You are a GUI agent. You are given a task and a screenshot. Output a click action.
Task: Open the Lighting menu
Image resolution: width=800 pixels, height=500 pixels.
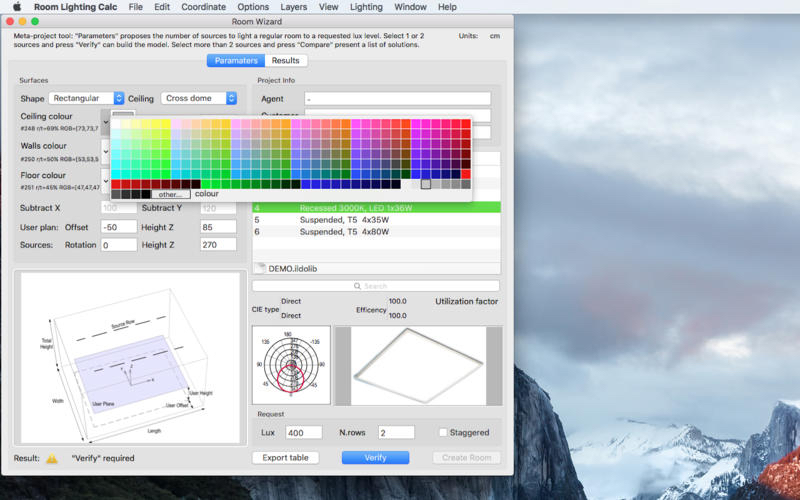(366, 7)
